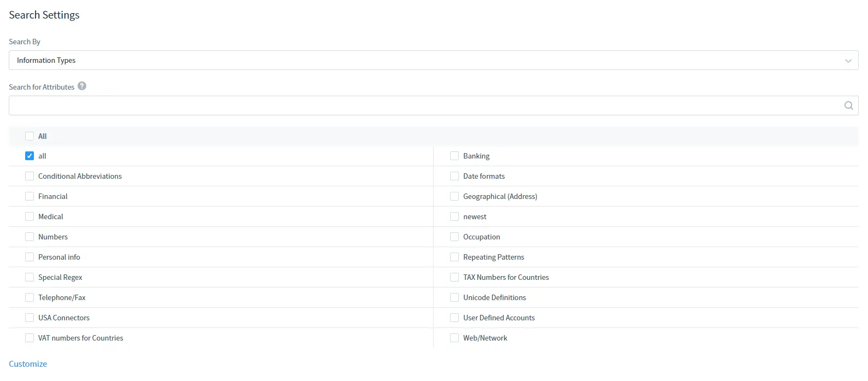Check the Telephone/Fax option

[29, 297]
